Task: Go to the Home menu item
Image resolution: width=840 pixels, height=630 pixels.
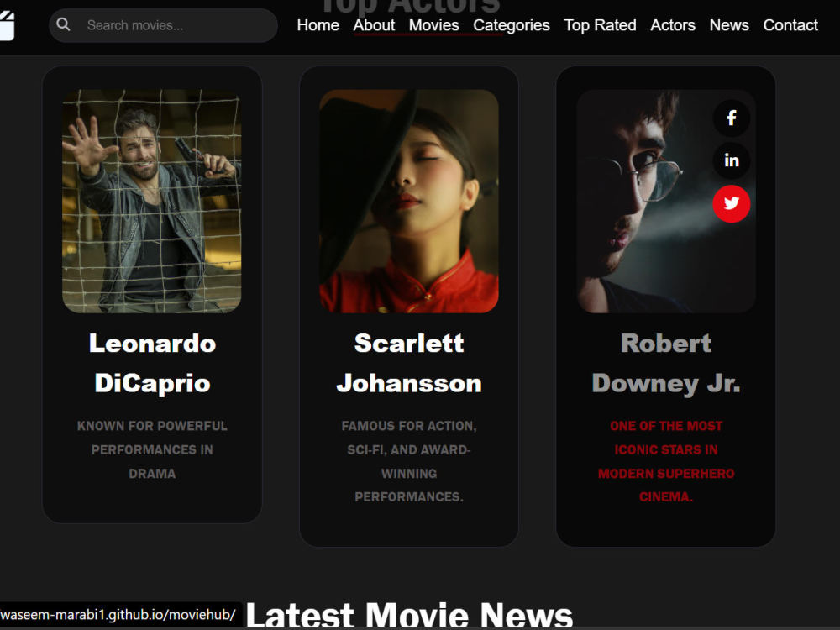Action: pos(318,25)
